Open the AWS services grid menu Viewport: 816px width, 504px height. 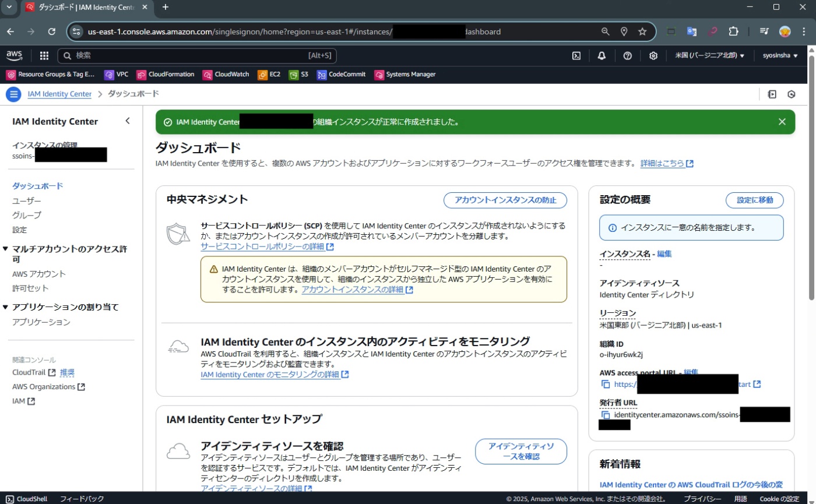click(x=44, y=56)
